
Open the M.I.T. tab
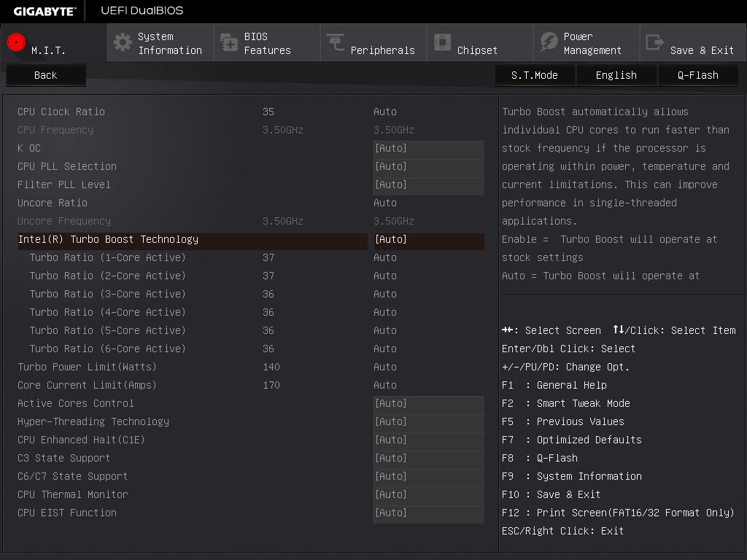53,43
